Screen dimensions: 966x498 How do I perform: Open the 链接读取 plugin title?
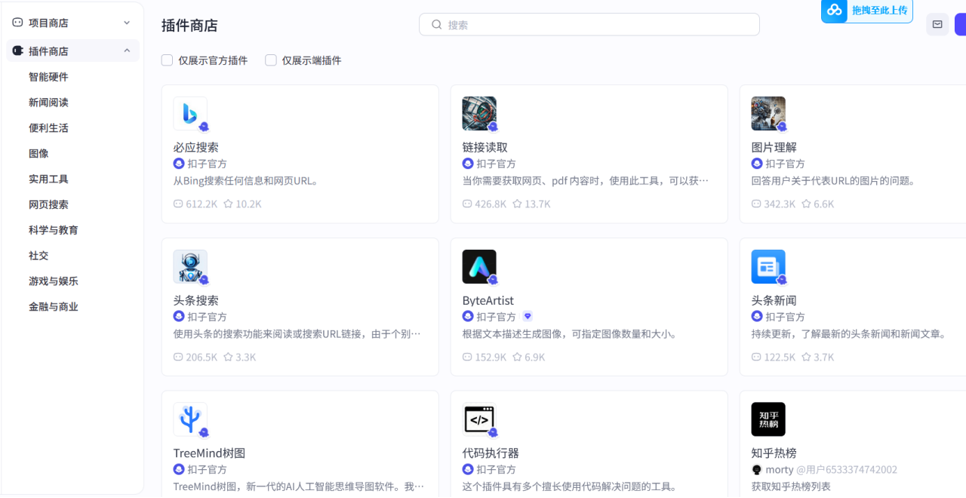485,147
